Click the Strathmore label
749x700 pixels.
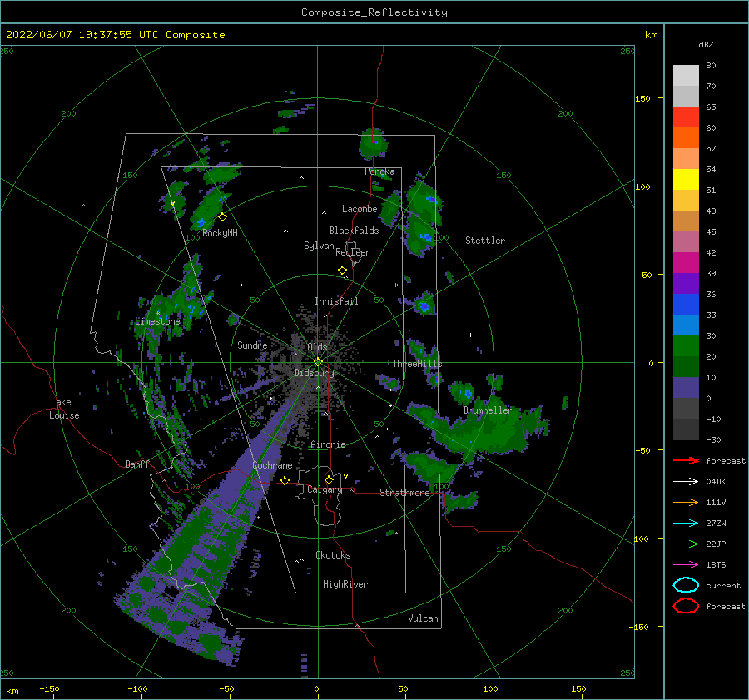[404, 493]
